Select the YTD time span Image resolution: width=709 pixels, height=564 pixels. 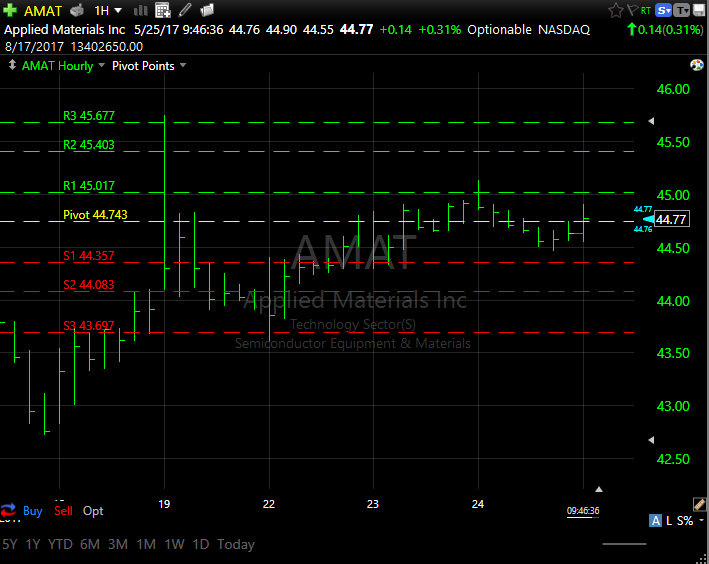tap(60, 544)
